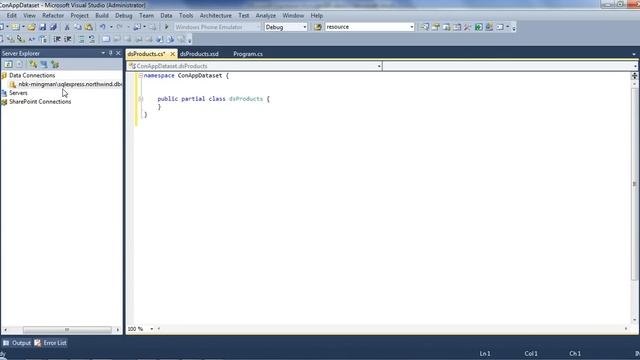Show the Error List panel
640x360 pixels.
click(x=50, y=343)
